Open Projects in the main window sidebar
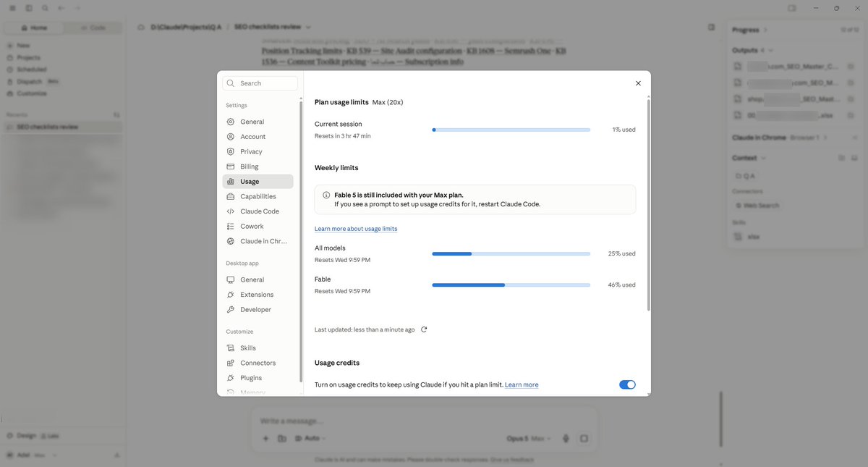868x467 pixels. tap(28, 57)
